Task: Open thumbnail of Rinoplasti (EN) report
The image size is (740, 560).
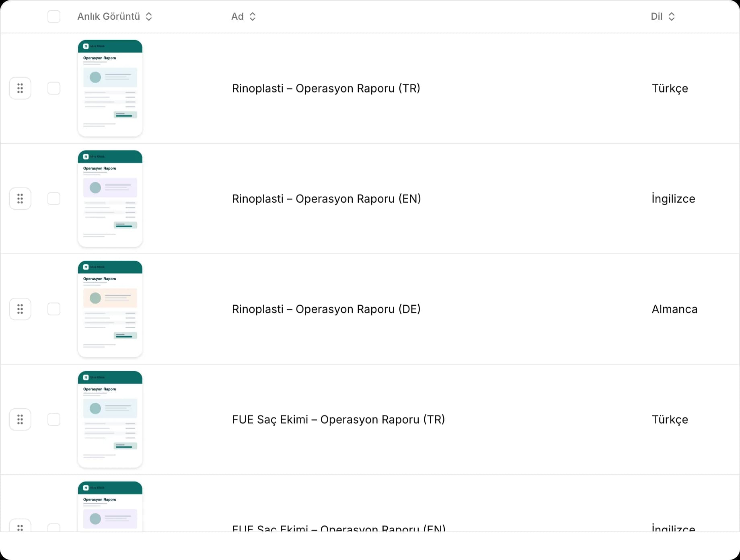Action: tap(110, 199)
